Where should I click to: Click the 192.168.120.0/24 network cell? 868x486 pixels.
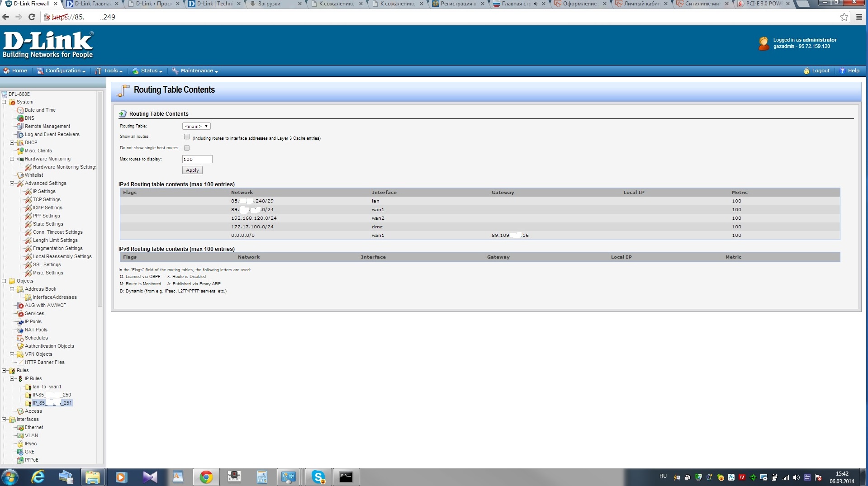point(254,218)
